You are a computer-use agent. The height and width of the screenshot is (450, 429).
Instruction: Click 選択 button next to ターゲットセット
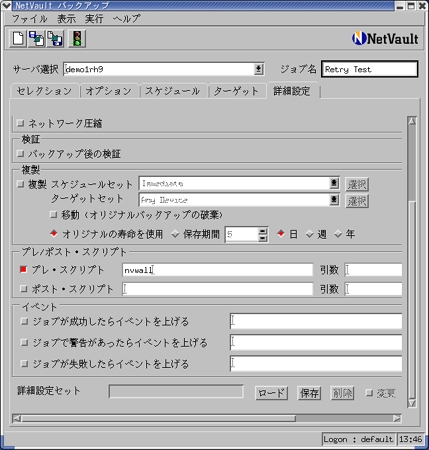click(357, 201)
